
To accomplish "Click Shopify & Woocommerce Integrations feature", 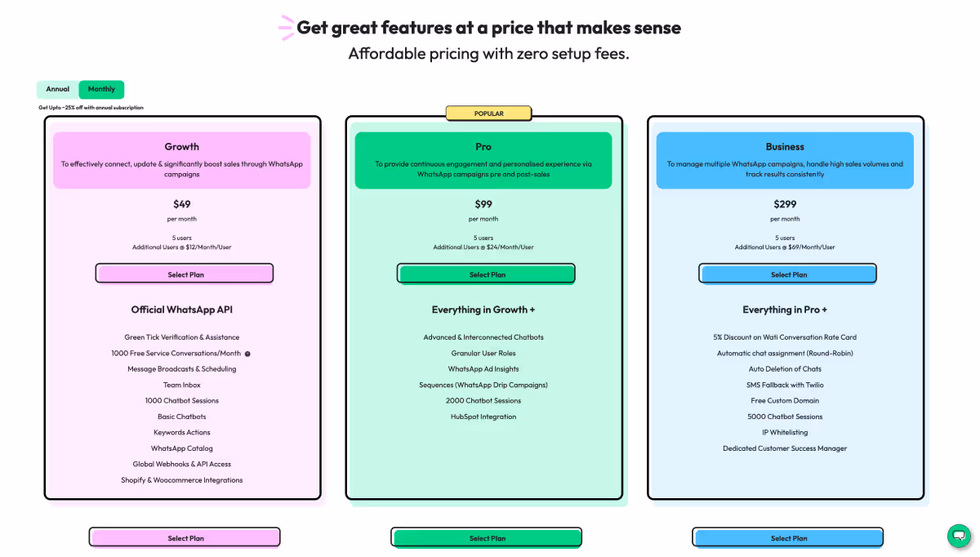I will (182, 480).
